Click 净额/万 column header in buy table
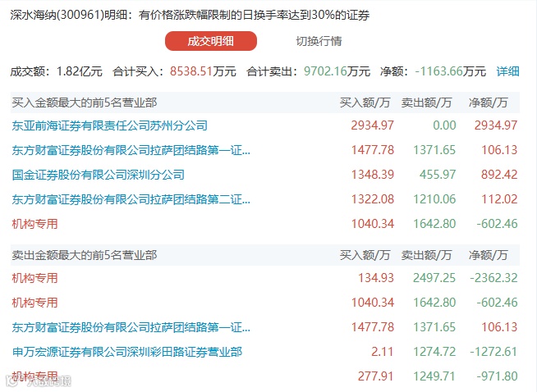This screenshot has height=392, width=537. pyautogui.click(x=488, y=103)
